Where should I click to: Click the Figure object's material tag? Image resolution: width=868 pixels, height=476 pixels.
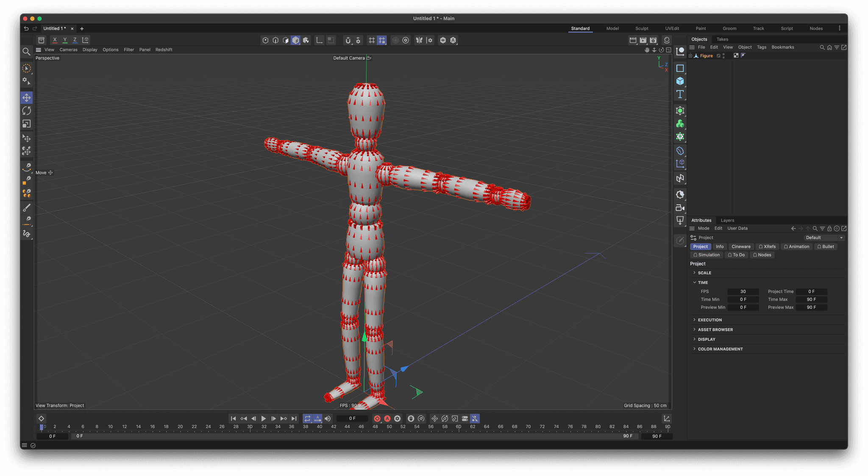coord(736,56)
